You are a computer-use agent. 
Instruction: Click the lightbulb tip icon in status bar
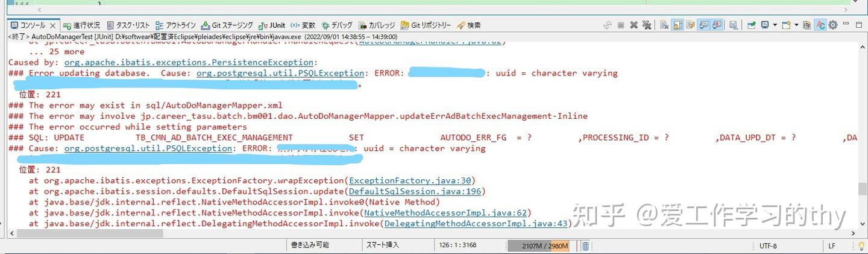pyautogui.click(x=861, y=246)
